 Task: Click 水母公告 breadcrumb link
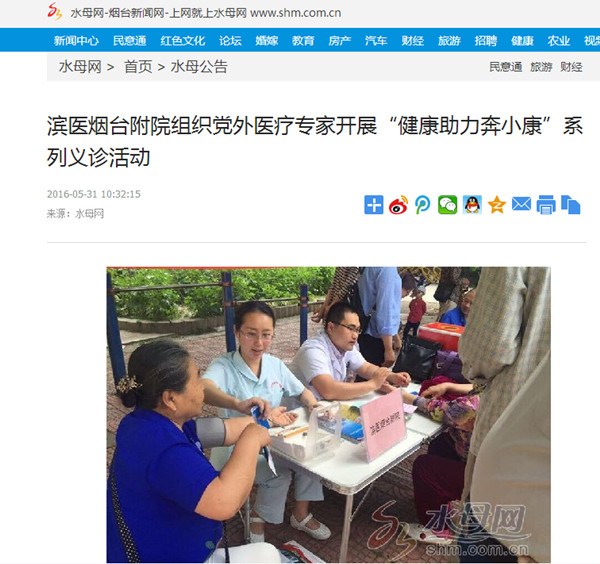199,67
